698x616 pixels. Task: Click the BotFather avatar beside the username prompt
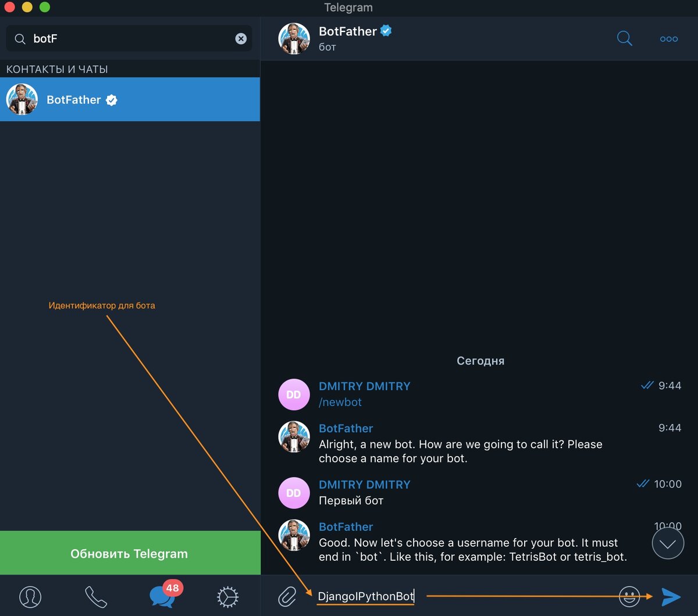pos(294,535)
